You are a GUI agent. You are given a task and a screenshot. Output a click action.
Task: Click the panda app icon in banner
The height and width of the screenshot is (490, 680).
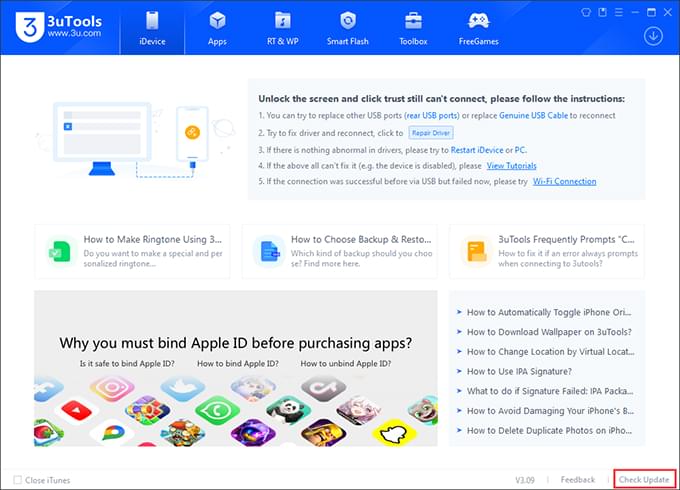pyautogui.click(x=288, y=410)
